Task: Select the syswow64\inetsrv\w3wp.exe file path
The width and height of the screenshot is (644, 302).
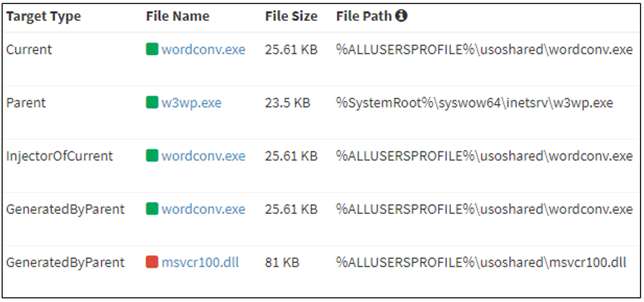Action: coord(474,103)
